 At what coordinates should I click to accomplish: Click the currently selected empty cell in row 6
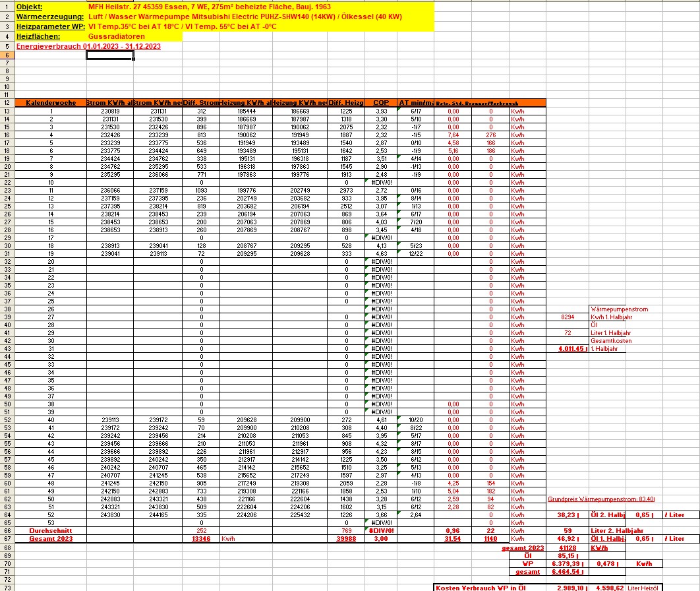tap(110, 55)
